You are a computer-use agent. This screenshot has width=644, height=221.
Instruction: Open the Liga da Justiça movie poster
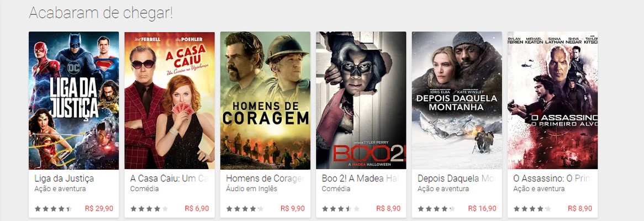73,100
